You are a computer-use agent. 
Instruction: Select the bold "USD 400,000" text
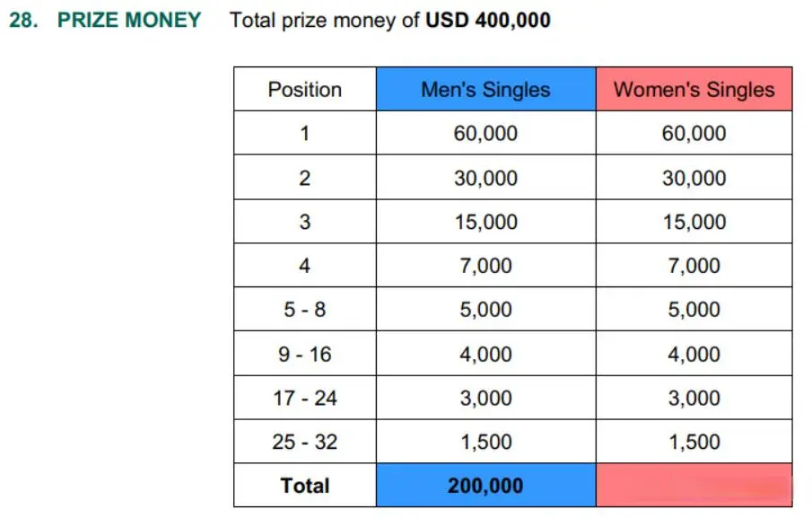pos(487,20)
